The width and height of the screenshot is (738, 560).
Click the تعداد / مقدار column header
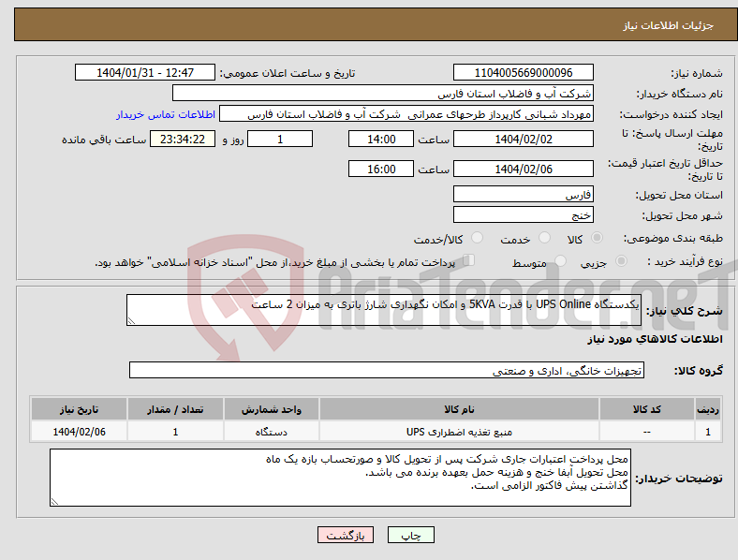pos(175,409)
